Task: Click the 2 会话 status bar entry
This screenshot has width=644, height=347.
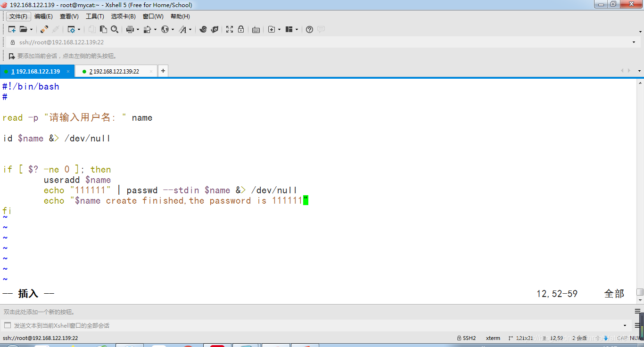Action: tap(579, 338)
